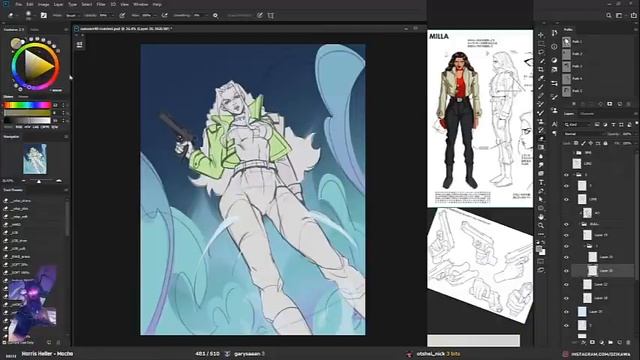Select the Layer 36 row
Image resolution: width=640 pixels, height=360 pixels.
[x=602, y=271]
